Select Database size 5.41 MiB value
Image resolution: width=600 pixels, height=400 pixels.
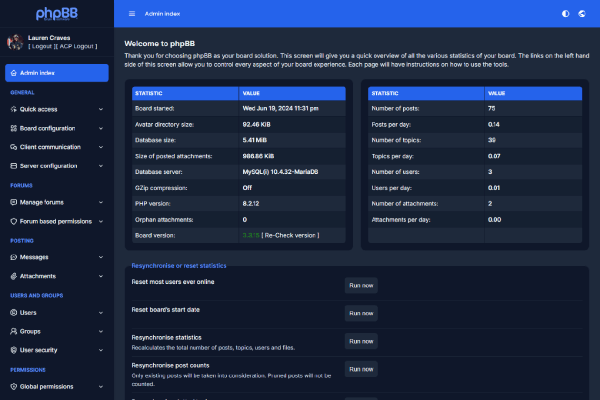point(254,140)
